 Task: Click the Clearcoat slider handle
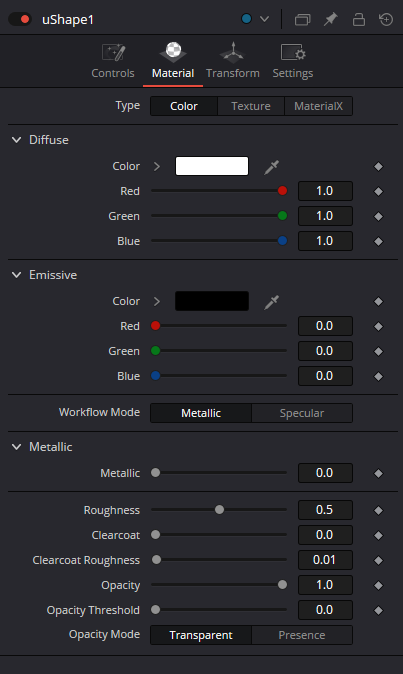[156, 535]
